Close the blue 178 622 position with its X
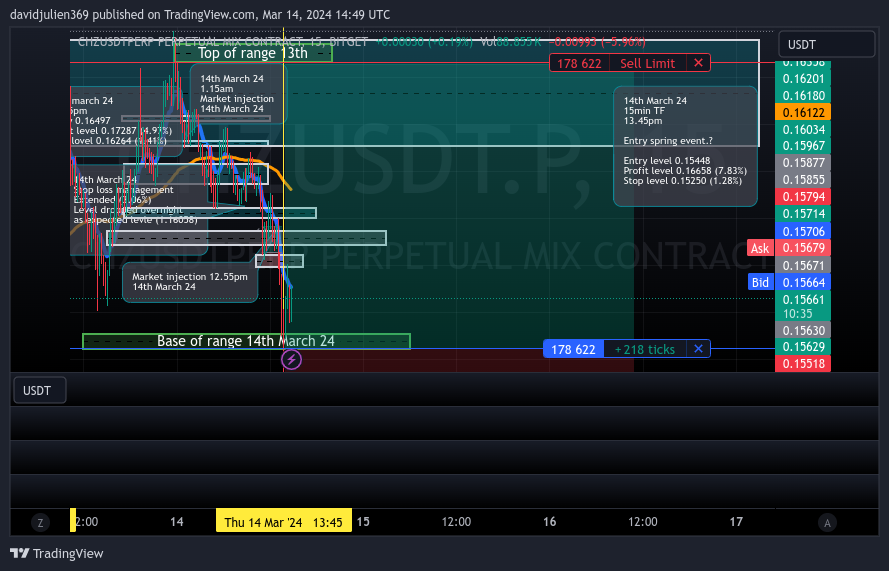This screenshot has height=571, width=889. pos(698,349)
